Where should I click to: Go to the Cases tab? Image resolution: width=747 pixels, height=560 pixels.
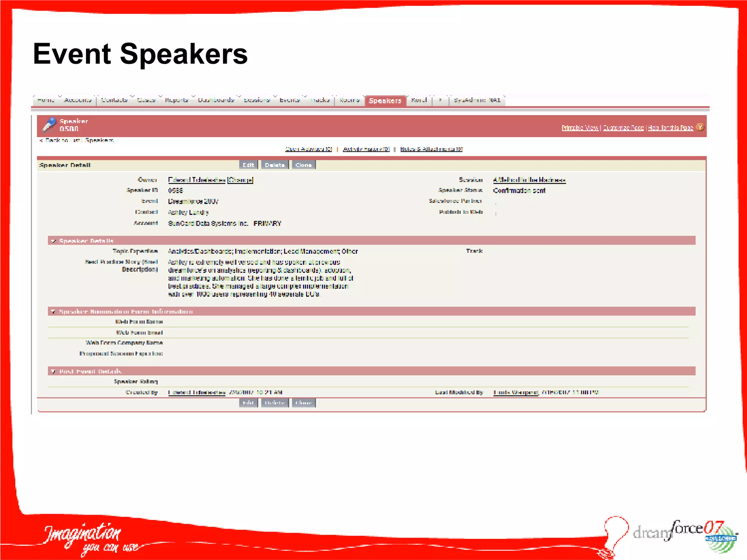click(x=147, y=100)
